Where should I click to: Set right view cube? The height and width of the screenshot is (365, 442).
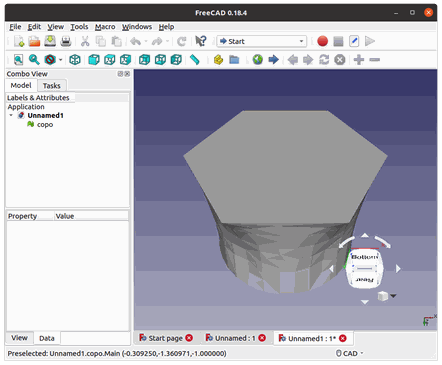pos(125,60)
